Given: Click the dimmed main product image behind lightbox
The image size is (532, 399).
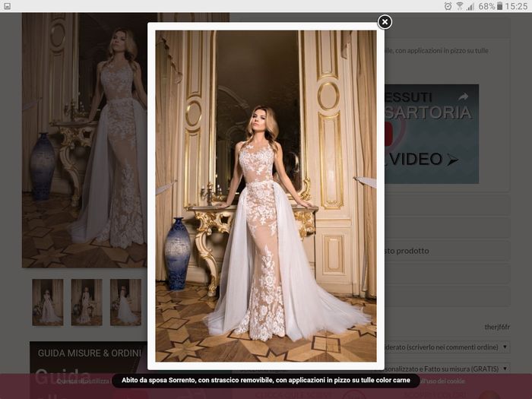Looking at the screenshot, I should (x=84, y=141).
